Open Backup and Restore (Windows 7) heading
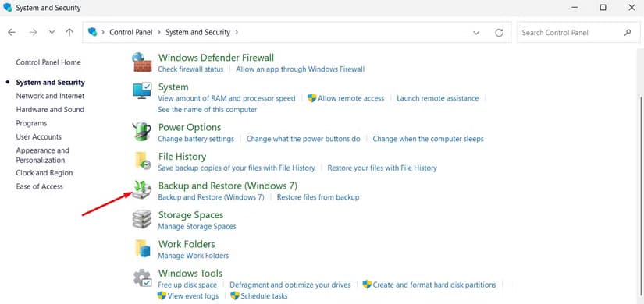This screenshot has height=304, width=644. [x=228, y=186]
